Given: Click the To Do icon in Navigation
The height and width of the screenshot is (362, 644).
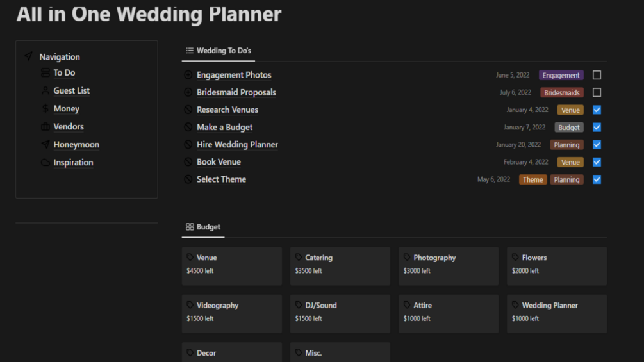Looking at the screenshot, I should (45, 73).
